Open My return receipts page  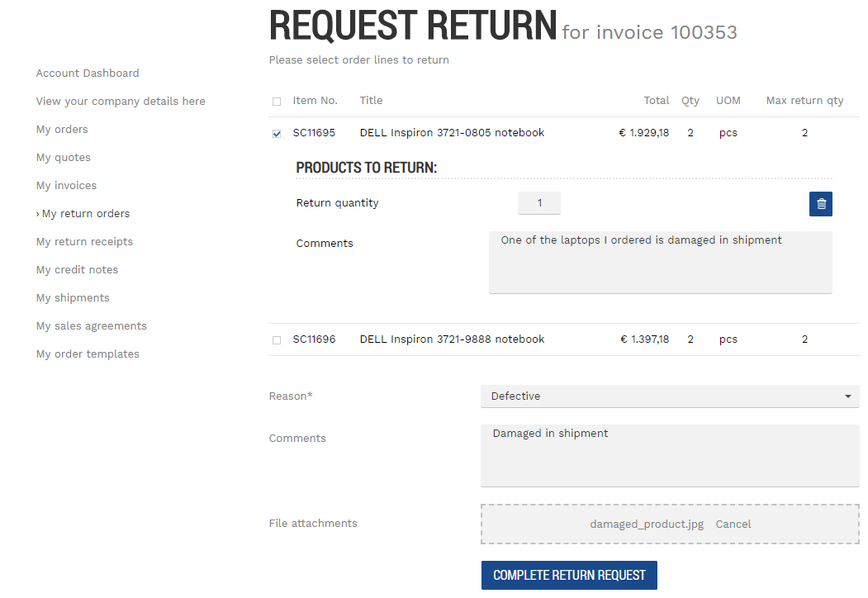[x=85, y=242]
